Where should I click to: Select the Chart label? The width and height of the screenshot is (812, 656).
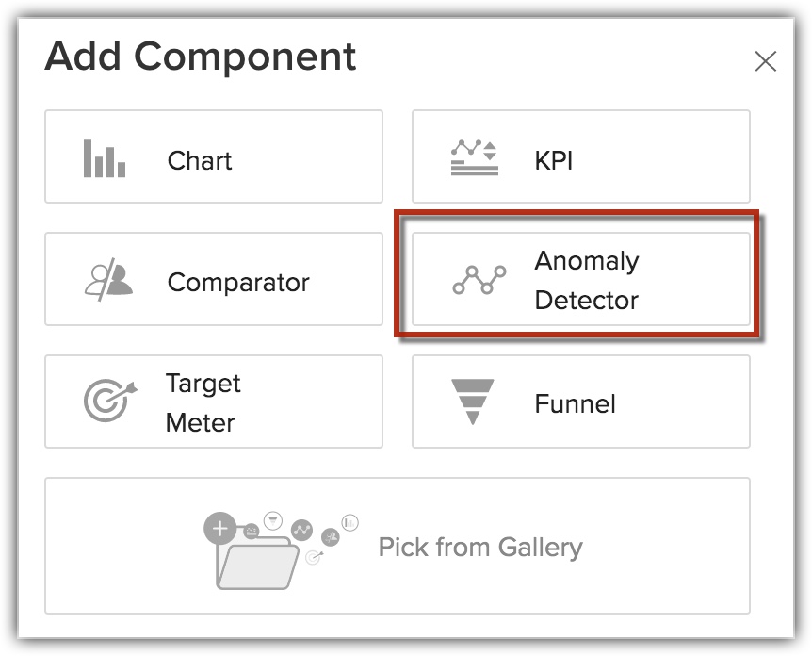coord(200,160)
